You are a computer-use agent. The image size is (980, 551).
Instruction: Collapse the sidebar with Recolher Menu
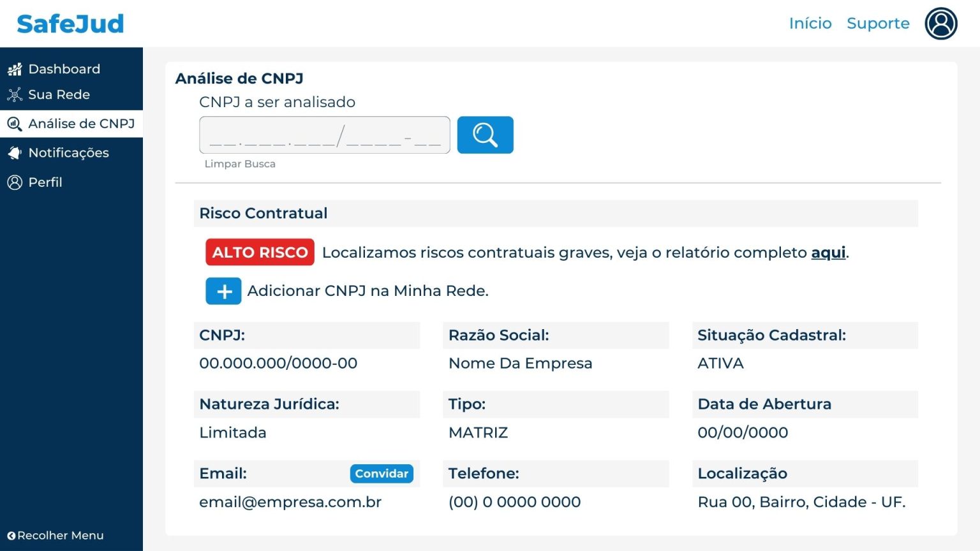[x=57, y=536]
